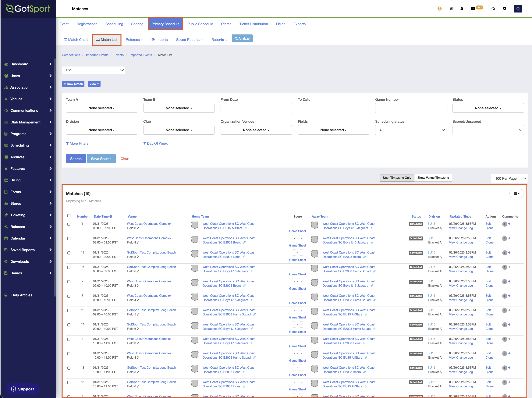Open the Support chat button
Screen dimensions: 532x398
(x=23, y=389)
